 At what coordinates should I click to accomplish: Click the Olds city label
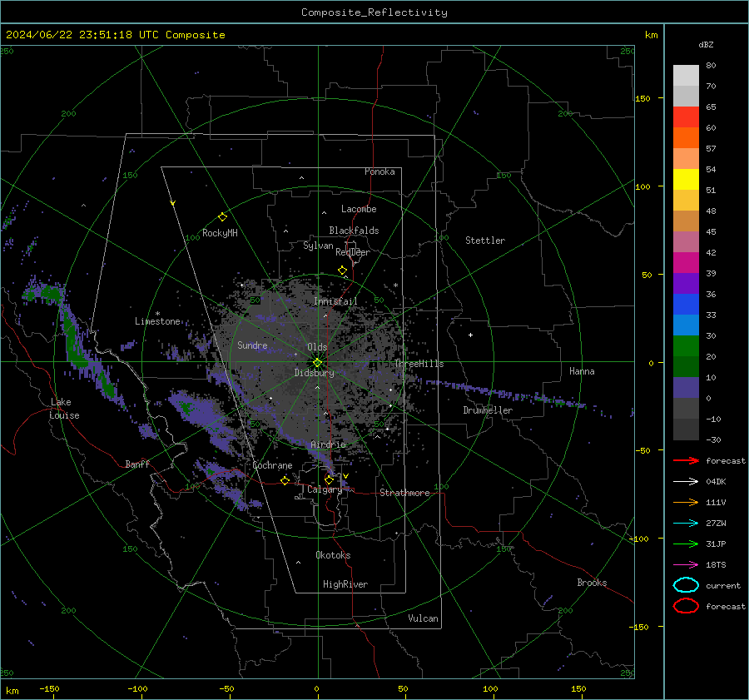317,347
